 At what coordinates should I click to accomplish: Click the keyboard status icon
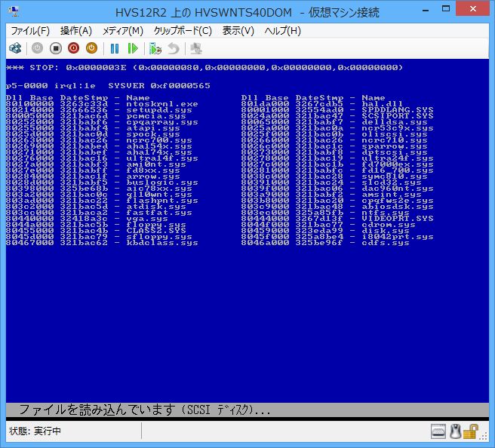[x=438, y=431]
